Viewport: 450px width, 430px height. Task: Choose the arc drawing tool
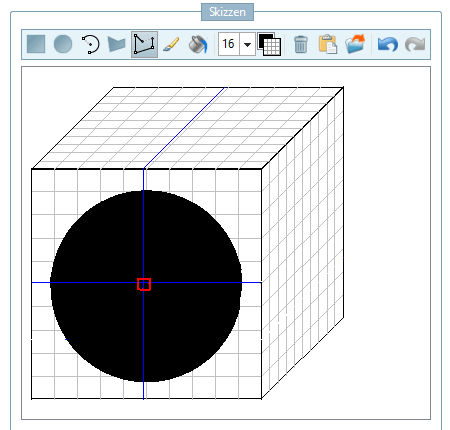click(x=90, y=44)
